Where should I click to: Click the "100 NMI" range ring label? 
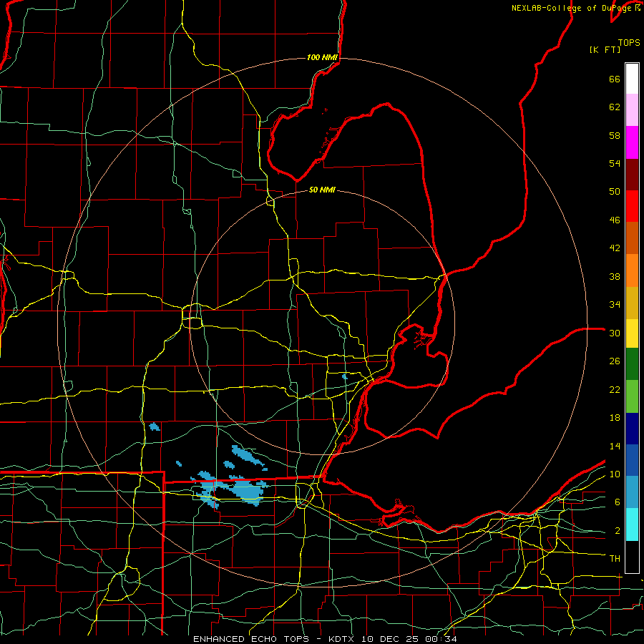[x=322, y=57]
